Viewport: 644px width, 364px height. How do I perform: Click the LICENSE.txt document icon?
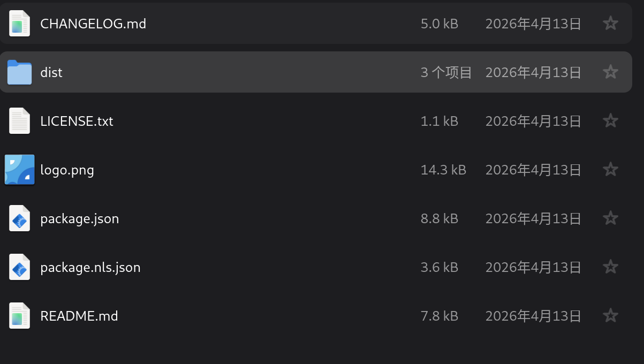click(20, 121)
